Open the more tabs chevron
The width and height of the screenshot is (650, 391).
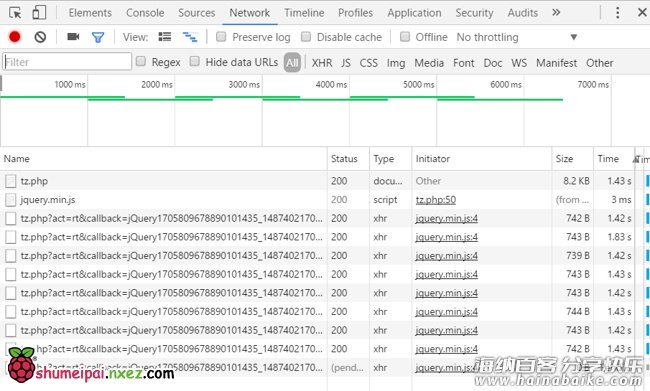(556, 13)
